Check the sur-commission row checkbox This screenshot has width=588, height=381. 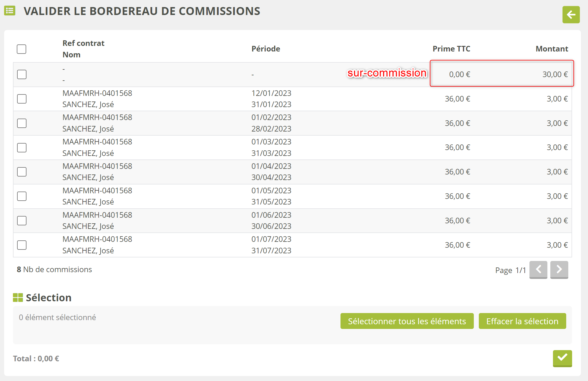coord(22,74)
